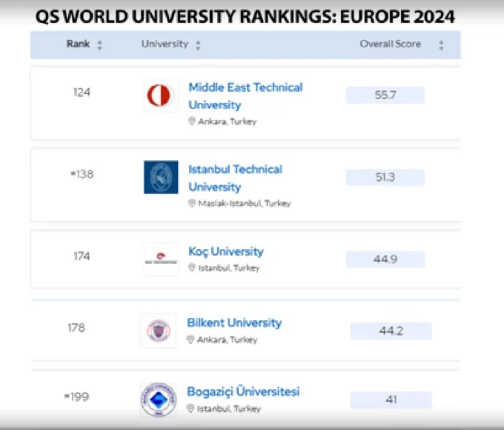Viewport: 504px width, 430px height.
Task: Click Middle East Technical University logo
Action: coord(161,96)
